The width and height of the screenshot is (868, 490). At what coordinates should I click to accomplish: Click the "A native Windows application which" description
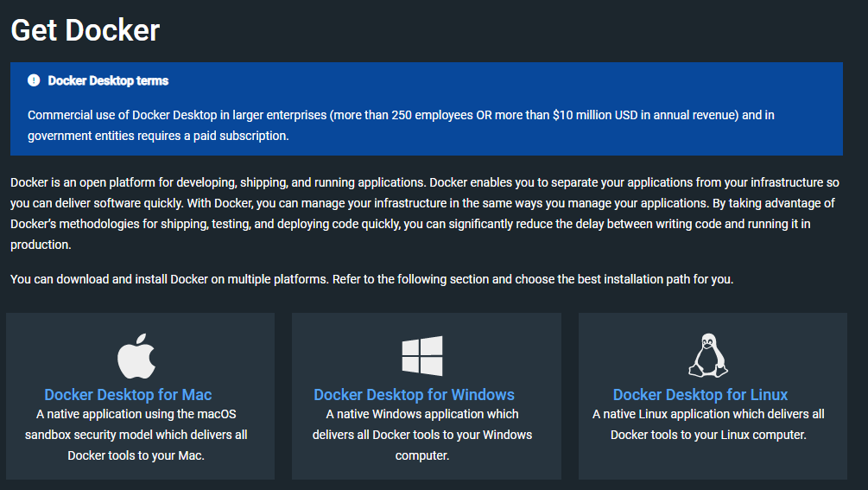(x=421, y=435)
